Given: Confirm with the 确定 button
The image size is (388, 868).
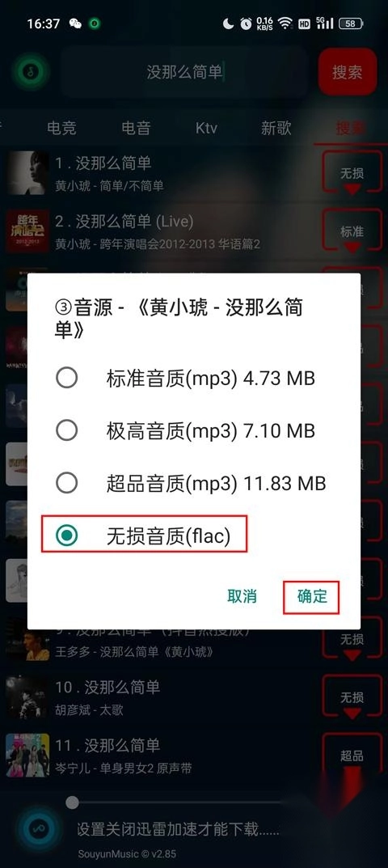Looking at the screenshot, I should (312, 596).
